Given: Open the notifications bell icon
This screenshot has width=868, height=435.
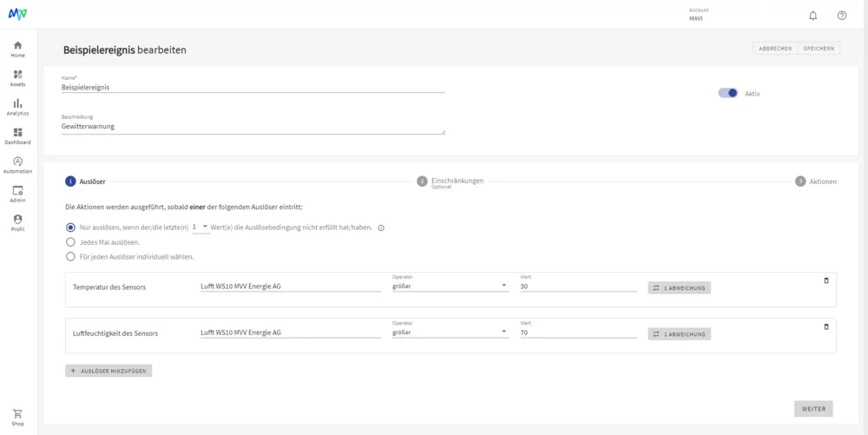Looking at the screenshot, I should coord(812,16).
